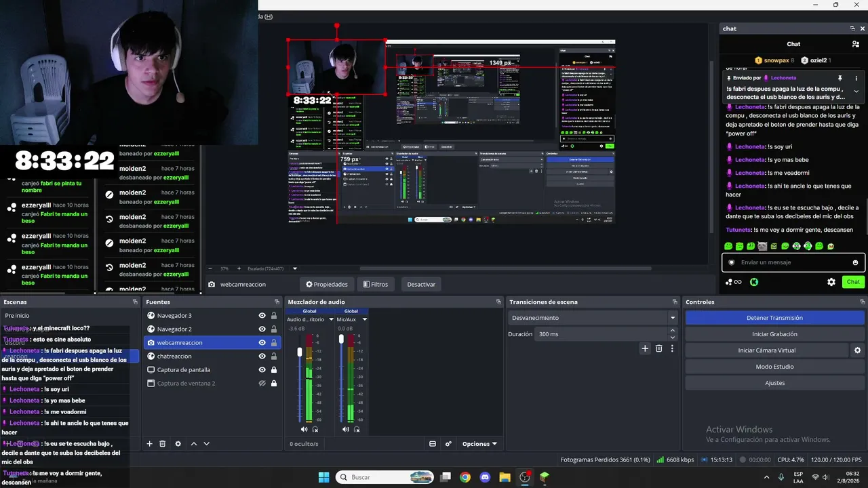This screenshot has width=868, height=488.
Task: Hide the webcamreaccion source
Action: [262, 342]
